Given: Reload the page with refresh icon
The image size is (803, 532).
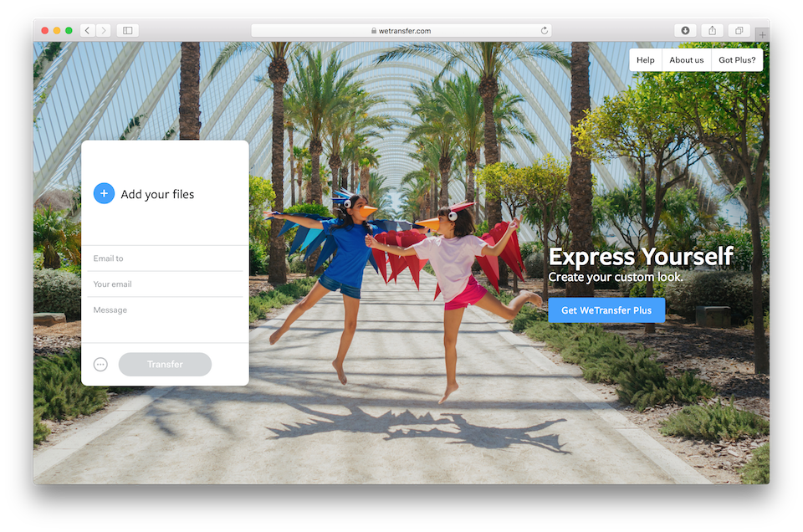Looking at the screenshot, I should [544, 31].
